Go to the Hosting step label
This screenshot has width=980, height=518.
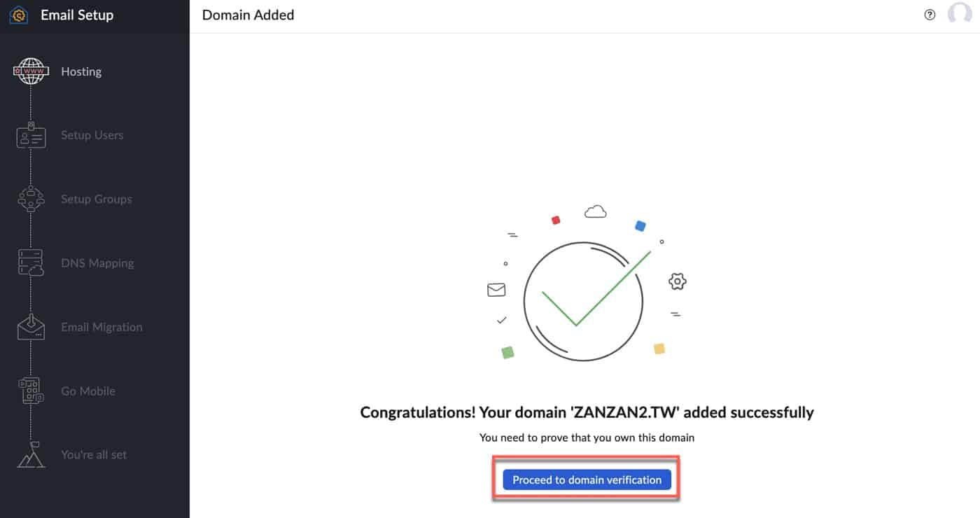[x=81, y=71]
